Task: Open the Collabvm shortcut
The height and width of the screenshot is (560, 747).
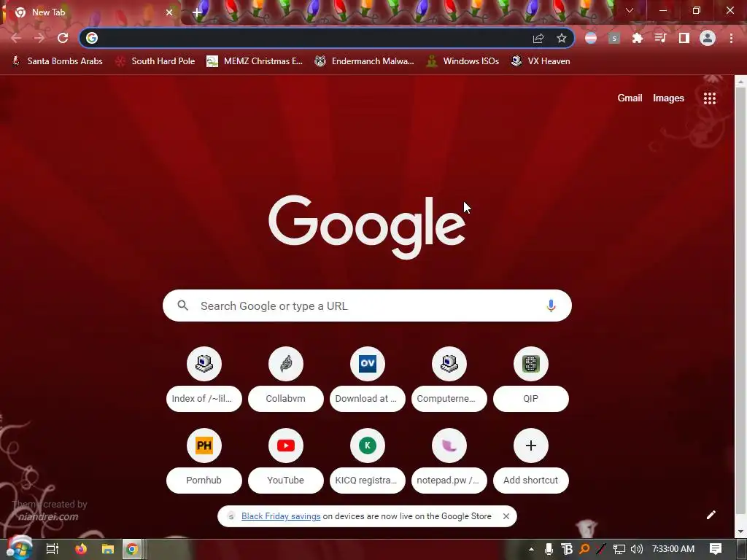Action: 286,379
